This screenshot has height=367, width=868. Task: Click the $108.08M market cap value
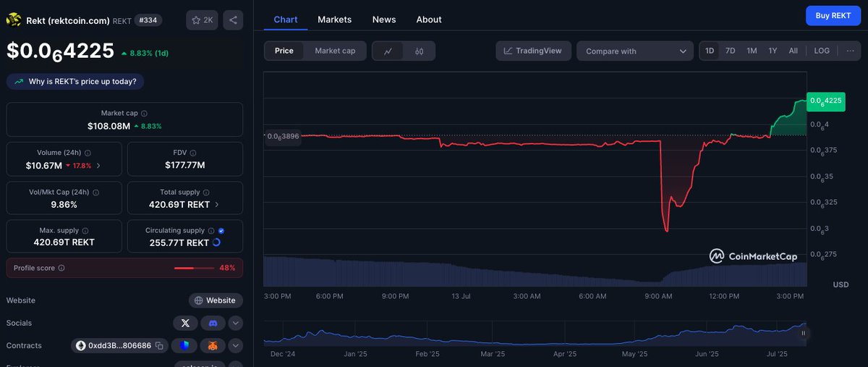[109, 126]
